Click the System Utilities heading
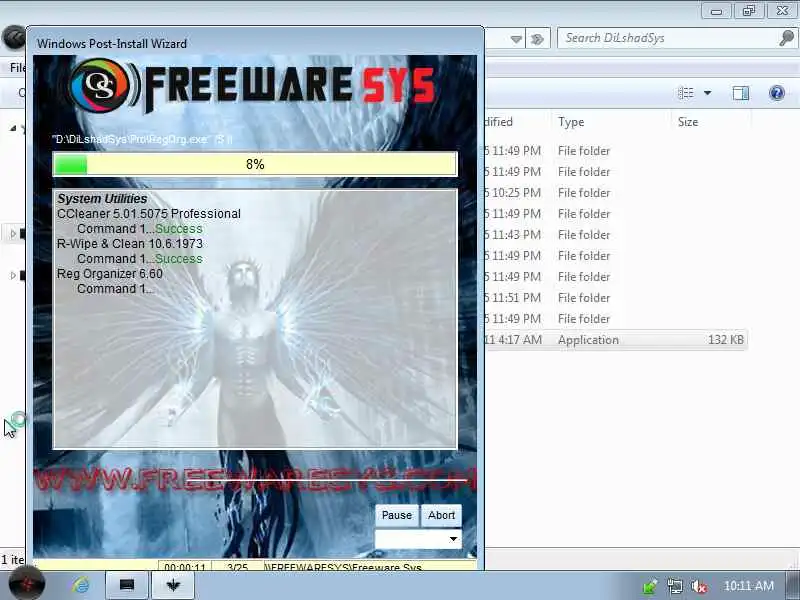The height and width of the screenshot is (600, 800). pos(102,198)
